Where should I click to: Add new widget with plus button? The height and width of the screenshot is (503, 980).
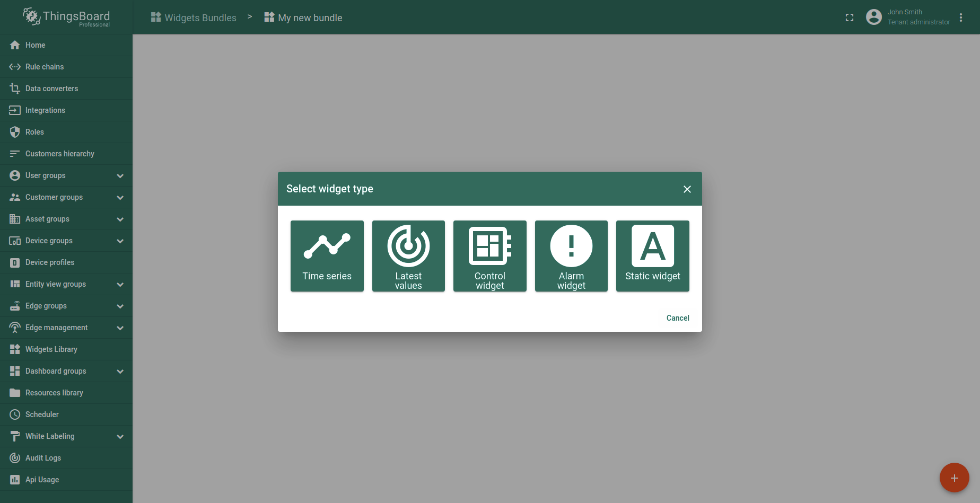pos(954,478)
